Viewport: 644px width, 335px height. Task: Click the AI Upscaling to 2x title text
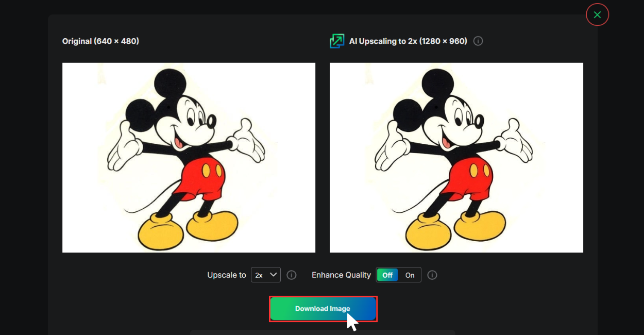408,41
